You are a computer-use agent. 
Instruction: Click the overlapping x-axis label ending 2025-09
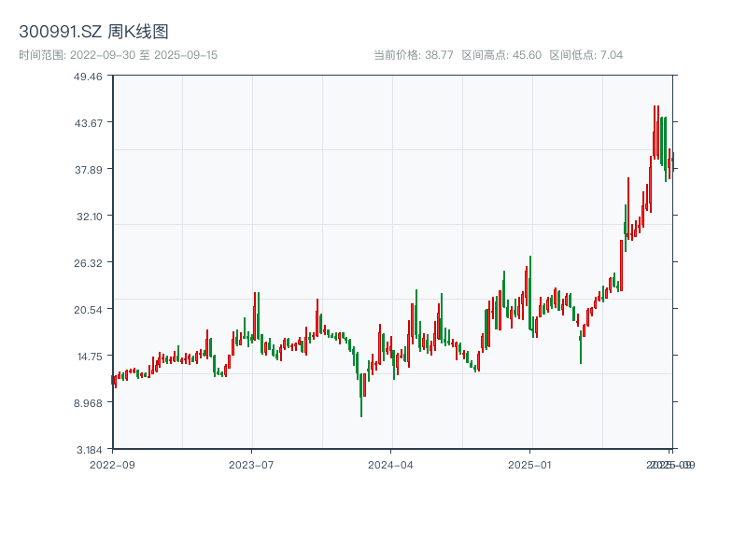(x=670, y=465)
